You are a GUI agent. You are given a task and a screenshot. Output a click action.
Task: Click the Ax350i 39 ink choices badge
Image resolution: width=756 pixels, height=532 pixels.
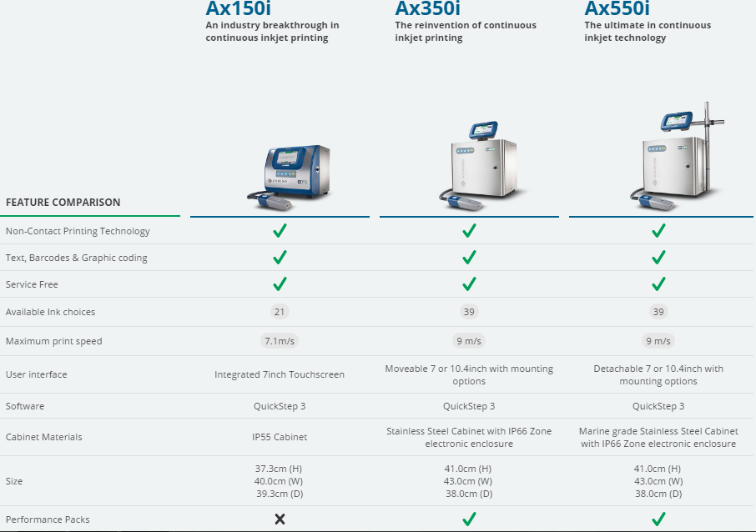[469, 312]
